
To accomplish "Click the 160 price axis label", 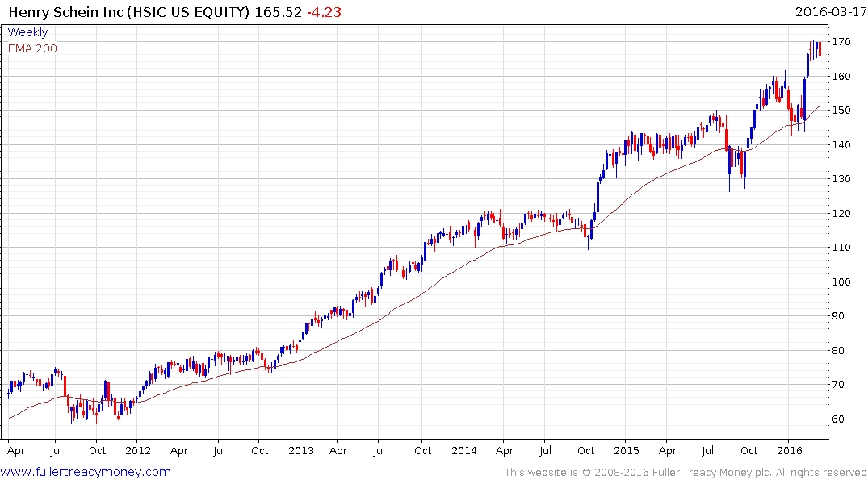I will [x=841, y=77].
